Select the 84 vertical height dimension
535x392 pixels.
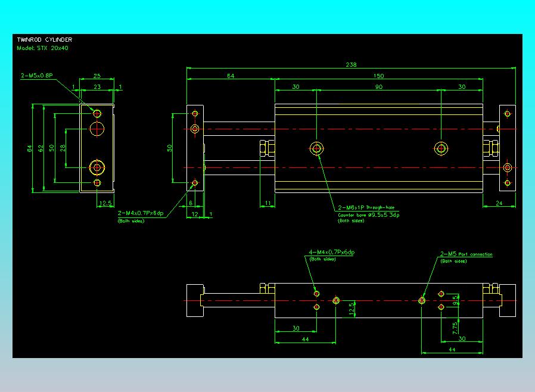(x=30, y=148)
